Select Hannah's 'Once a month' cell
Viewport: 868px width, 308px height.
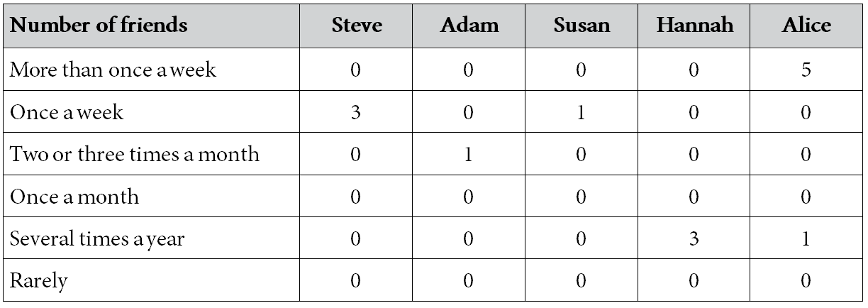coord(694,196)
